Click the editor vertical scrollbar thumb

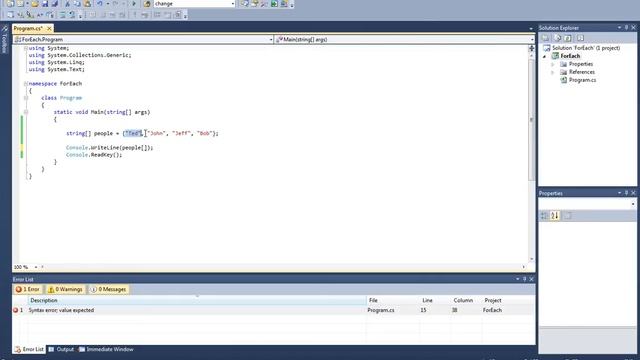531,120
